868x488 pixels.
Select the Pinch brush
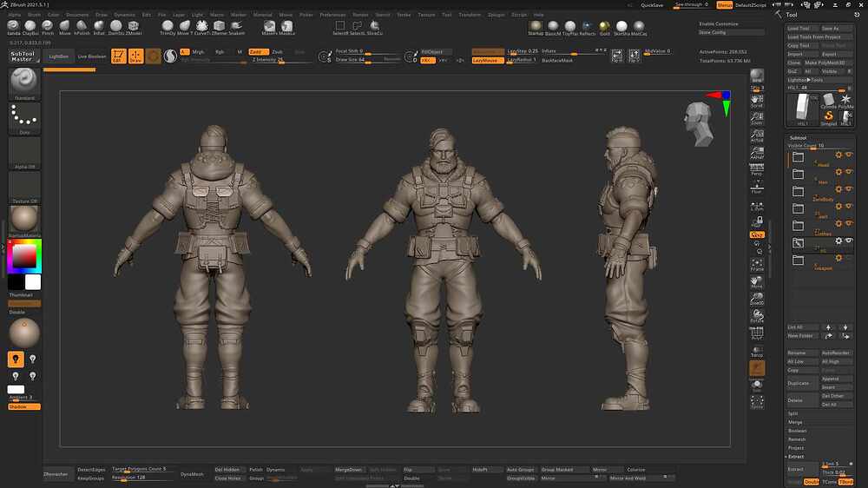[x=48, y=28]
